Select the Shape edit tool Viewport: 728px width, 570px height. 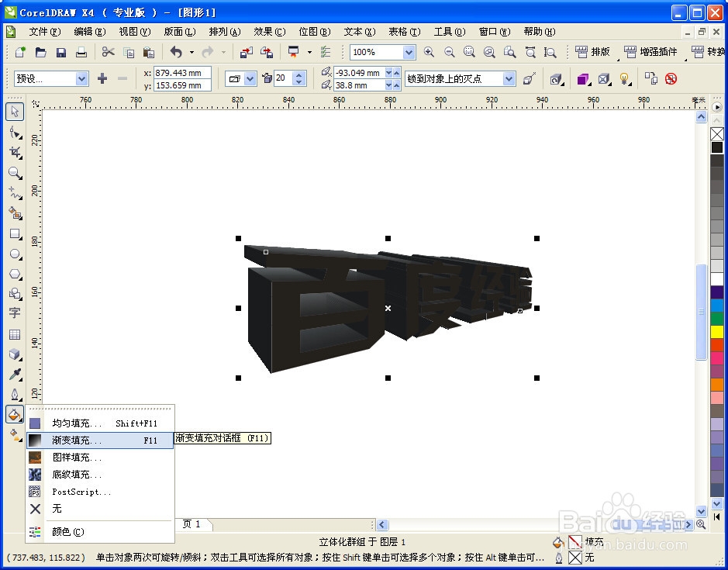click(x=15, y=133)
